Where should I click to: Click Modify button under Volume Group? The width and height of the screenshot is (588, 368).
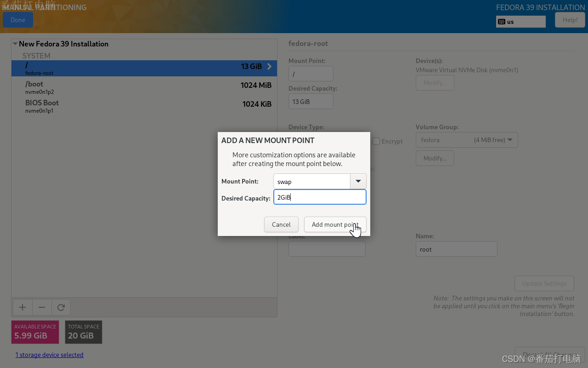[x=435, y=158]
